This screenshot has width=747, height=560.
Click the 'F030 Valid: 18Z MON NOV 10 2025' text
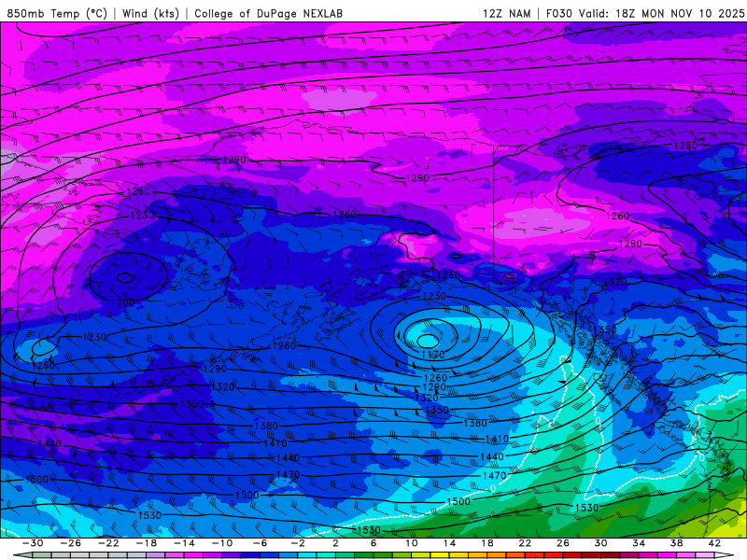pyautogui.click(x=645, y=13)
